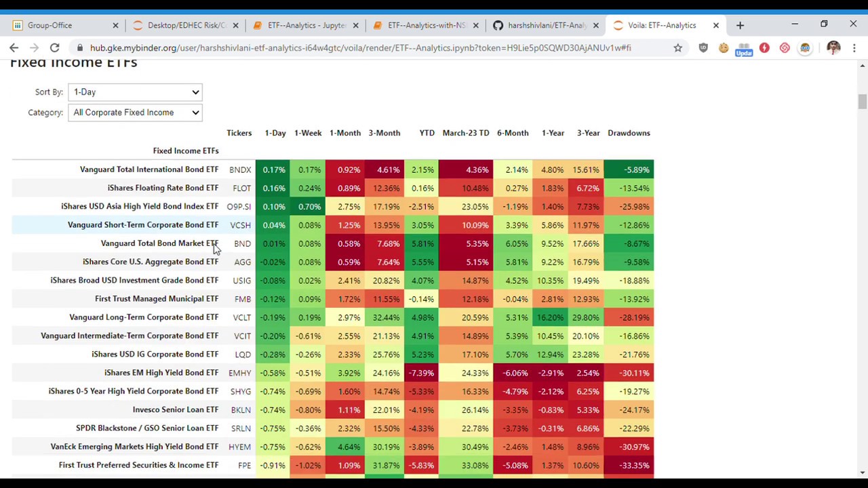Click the March-23 TD column header
Image resolution: width=868 pixels, height=488 pixels.
pyautogui.click(x=466, y=133)
